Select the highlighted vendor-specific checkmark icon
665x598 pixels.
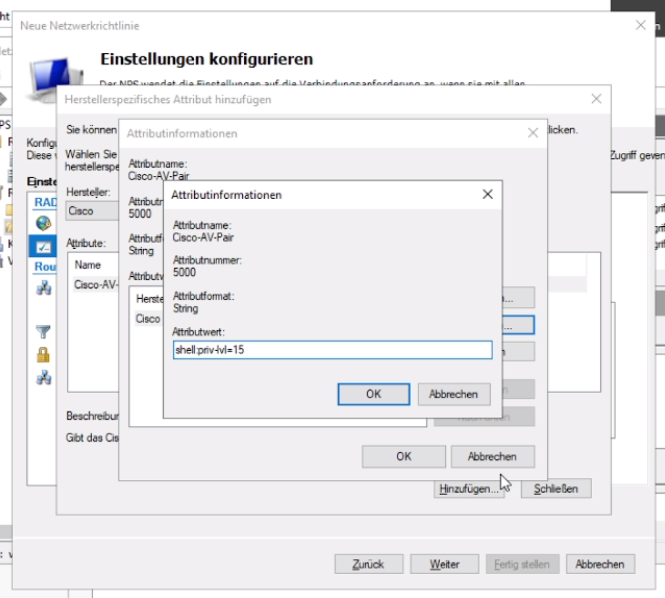click(x=43, y=246)
